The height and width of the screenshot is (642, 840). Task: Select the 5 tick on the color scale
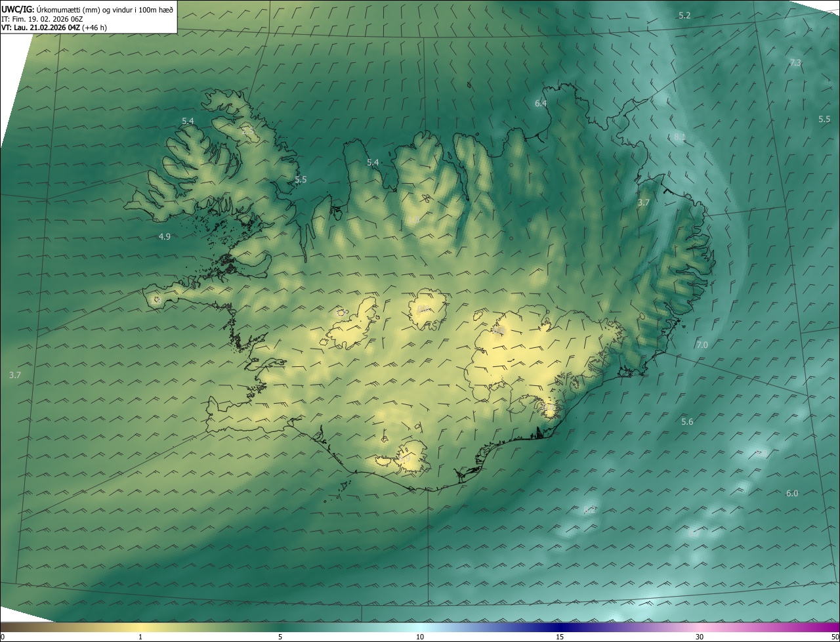pos(280,637)
